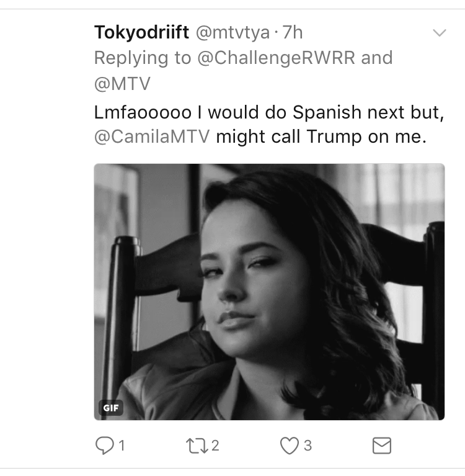Open the reply count showing 1
Screen dimensions: 465x476
pyautogui.click(x=122, y=446)
